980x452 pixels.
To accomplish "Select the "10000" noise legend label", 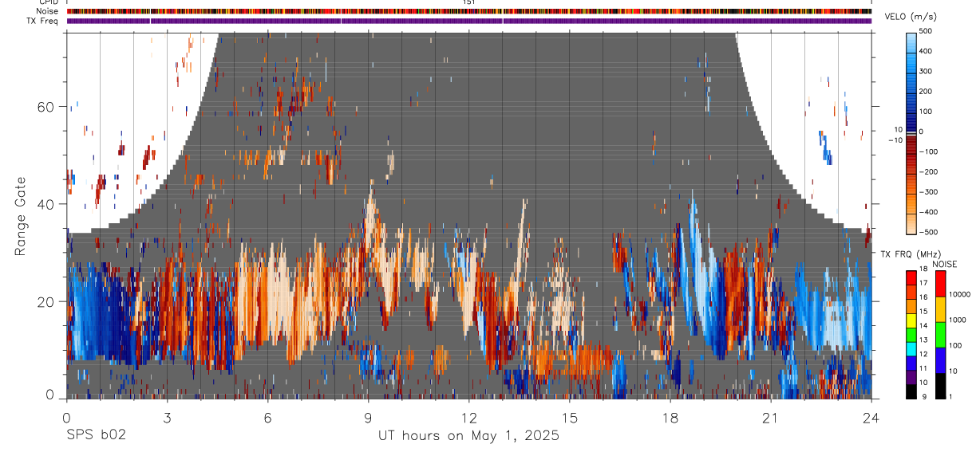I will (x=961, y=294).
